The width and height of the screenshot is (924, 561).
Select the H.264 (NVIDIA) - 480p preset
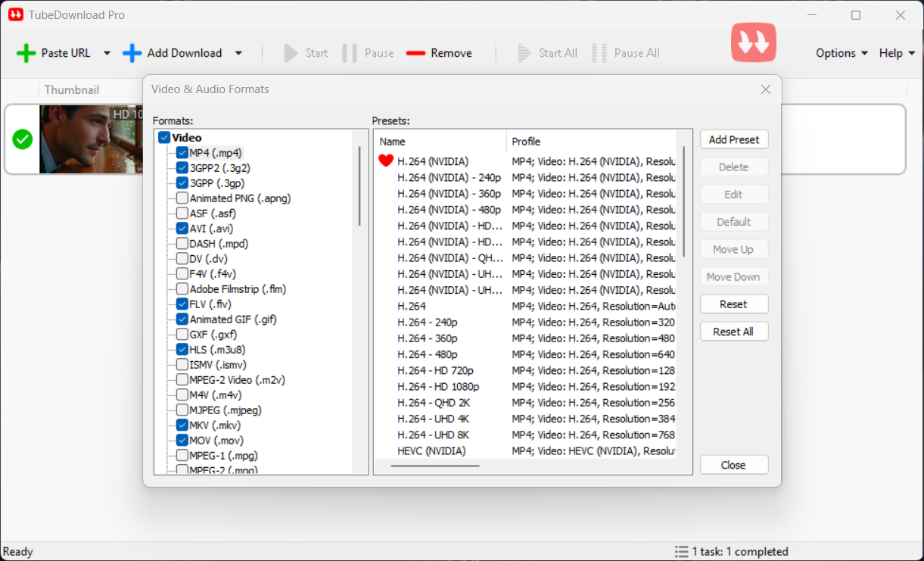[450, 210]
